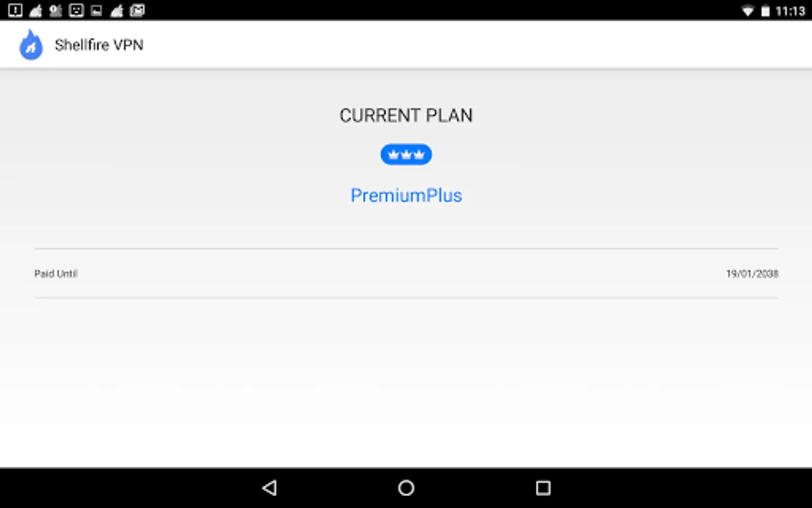Viewport: 812px width, 508px height.
Task: Open the exclamation alert notification icon
Action: coord(15,10)
